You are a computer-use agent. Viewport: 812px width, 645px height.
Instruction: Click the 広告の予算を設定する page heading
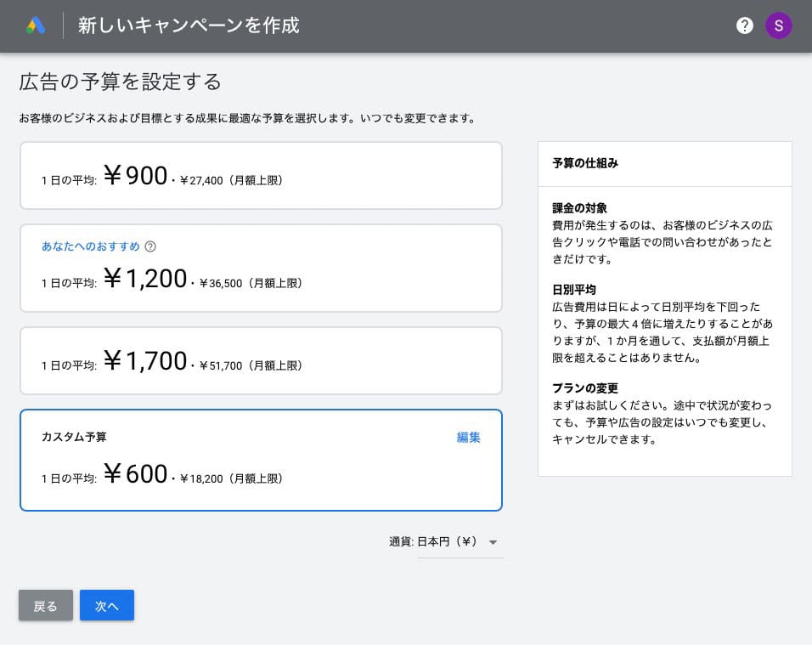120,82
